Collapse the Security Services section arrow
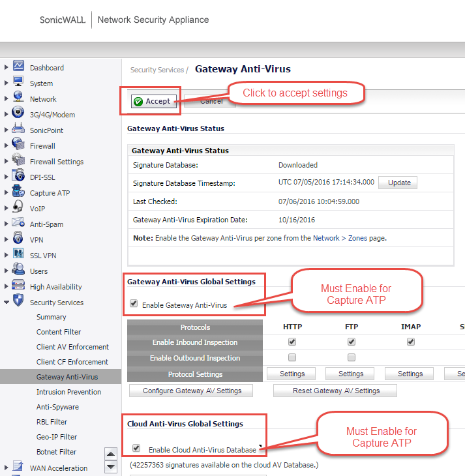 click(7, 303)
